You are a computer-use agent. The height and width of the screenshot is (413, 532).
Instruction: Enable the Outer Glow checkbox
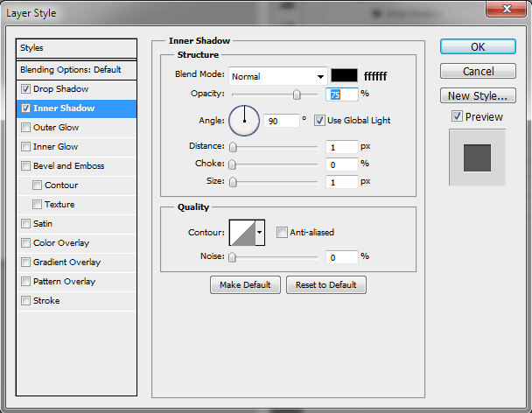(x=26, y=128)
